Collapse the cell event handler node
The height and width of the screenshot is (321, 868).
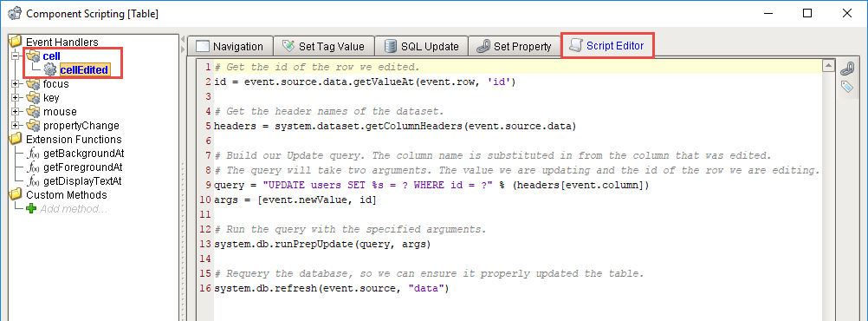pyautogui.click(x=15, y=56)
